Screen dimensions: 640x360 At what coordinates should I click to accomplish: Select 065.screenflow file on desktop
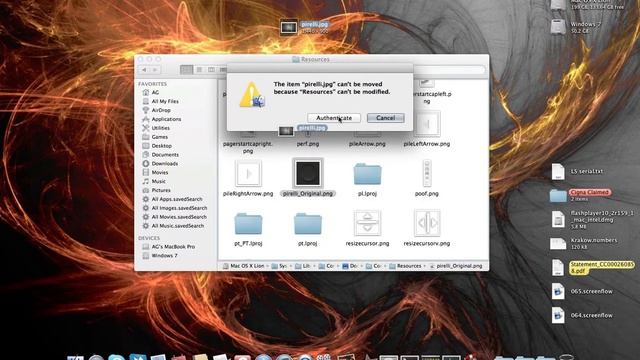tap(558, 291)
